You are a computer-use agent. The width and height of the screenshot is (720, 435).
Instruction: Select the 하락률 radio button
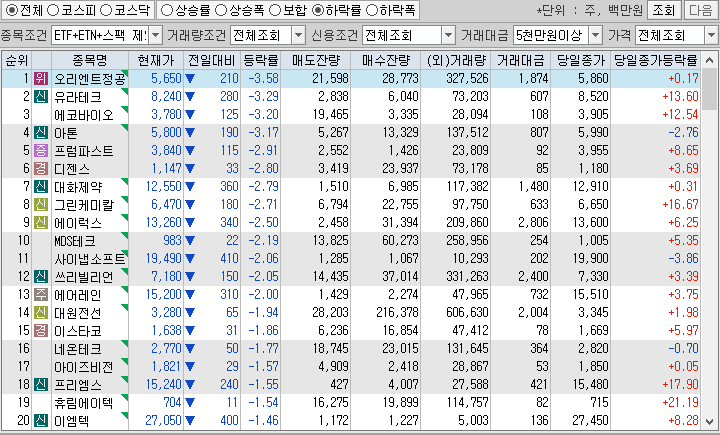click(x=318, y=10)
